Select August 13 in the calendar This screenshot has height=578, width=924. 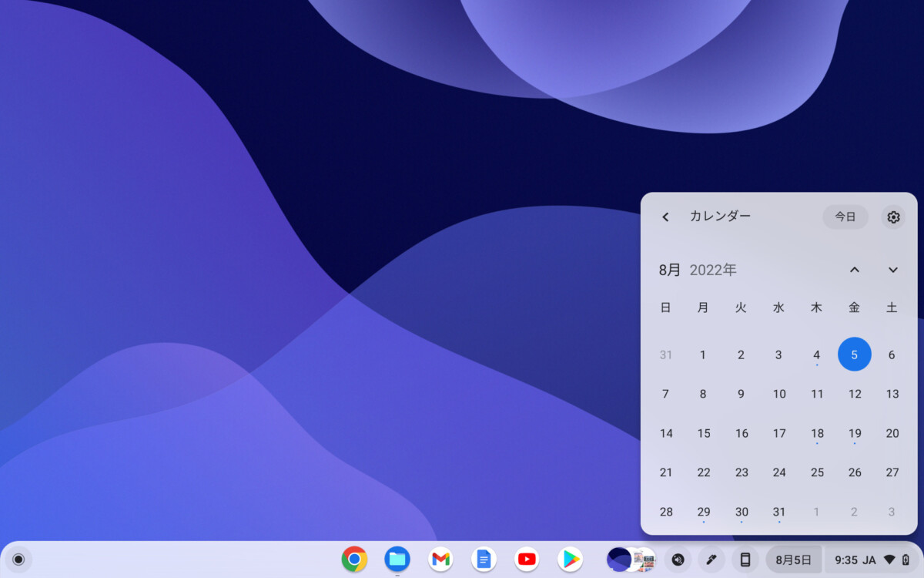(x=892, y=394)
